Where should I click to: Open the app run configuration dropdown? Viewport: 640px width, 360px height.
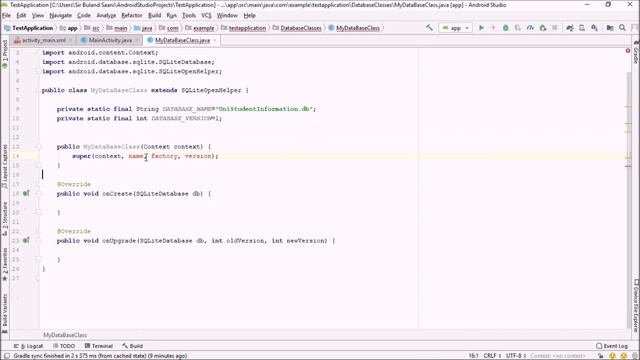pyautogui.click(x=456, y=28)
